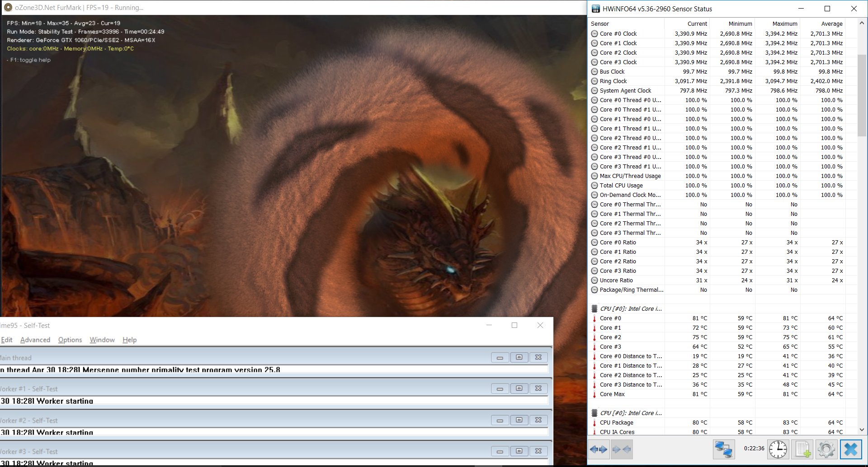Image resolution: width=868 pixels, height=467 pixels.
Task: Click the chip icon of the first CPU [#0] group
Action: coord(594,309)
